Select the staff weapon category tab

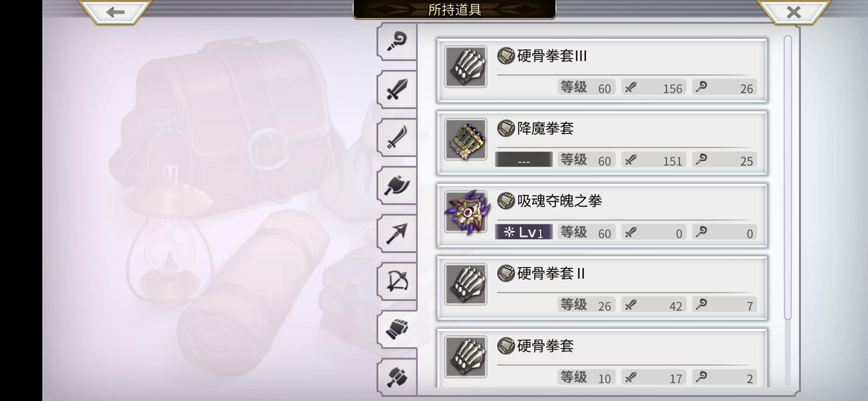[397, 42]
